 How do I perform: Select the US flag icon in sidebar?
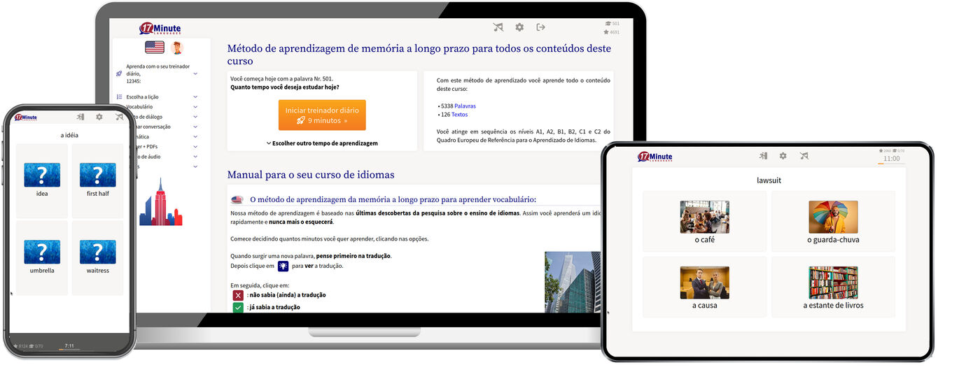point(155,48)
